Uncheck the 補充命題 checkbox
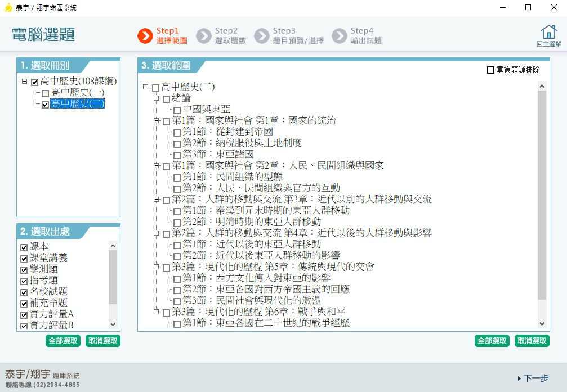567x392 pixels. point(24,304)
